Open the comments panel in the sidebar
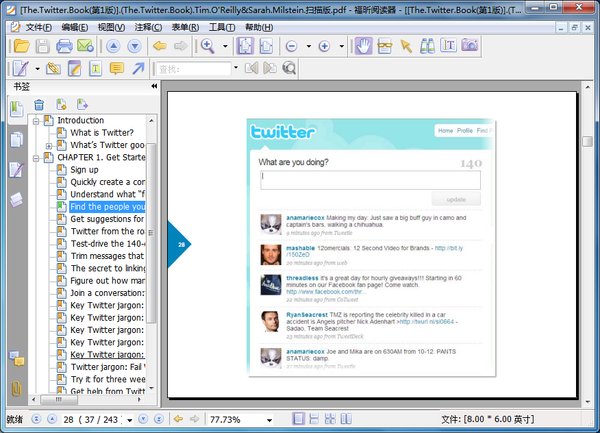The height and width of the screenshot is (433, 600). tap(16, 359)
